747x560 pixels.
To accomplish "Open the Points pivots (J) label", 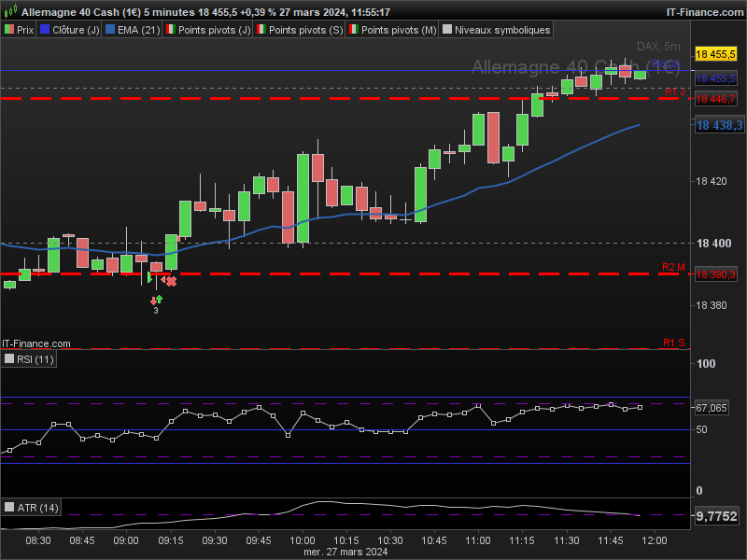I will coord(215,30).
